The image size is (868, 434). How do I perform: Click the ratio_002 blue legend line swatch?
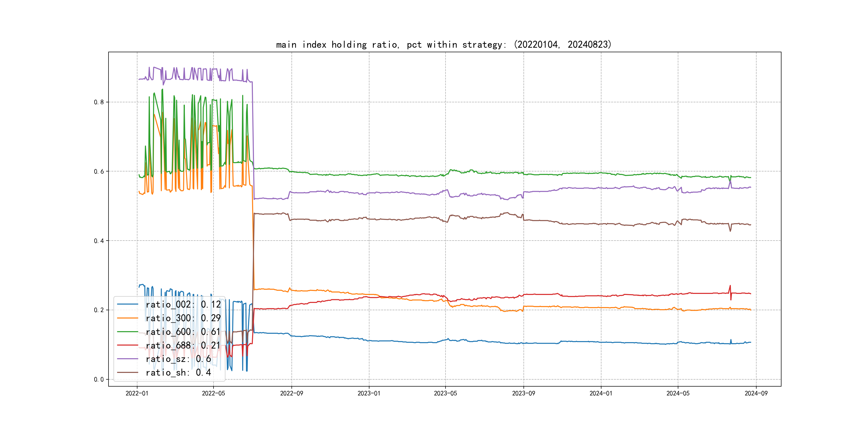[127, 304]
